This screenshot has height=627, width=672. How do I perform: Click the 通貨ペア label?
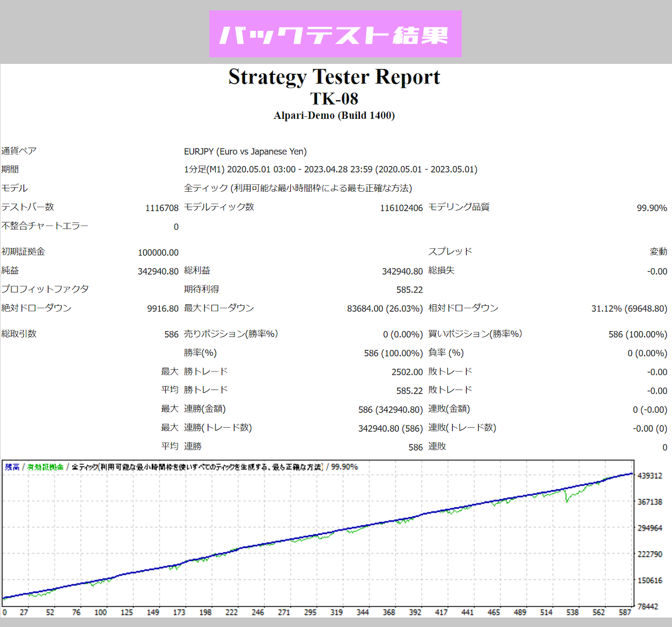[19, 151]
